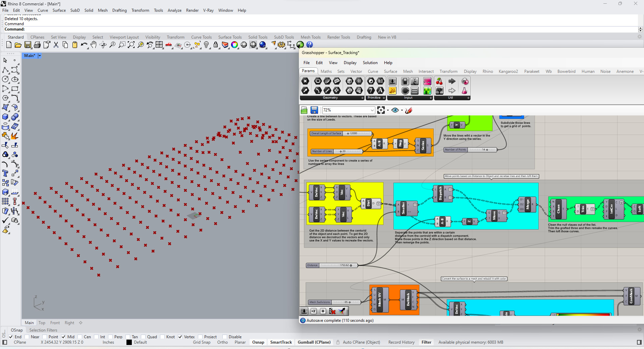Switch to the Kangaroo2 component tab
Image resolution: width=644 pixels, height=349 pixels.
point(508,71)
